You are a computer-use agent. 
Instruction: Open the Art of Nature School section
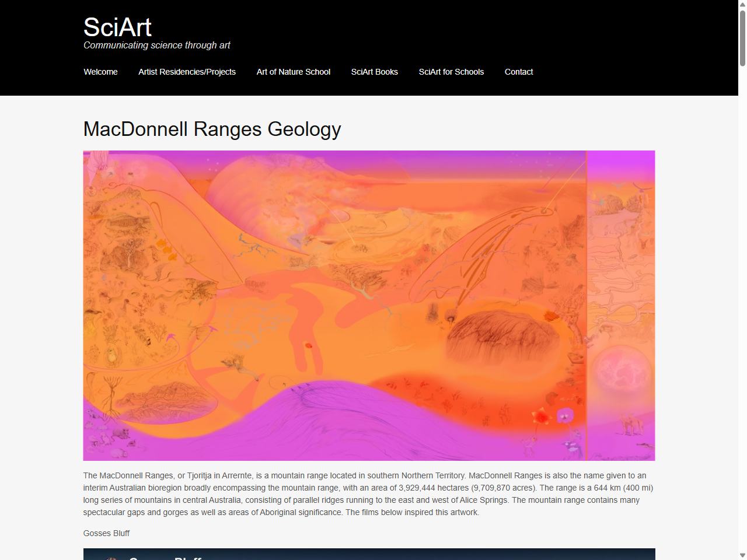click(293, 72)
